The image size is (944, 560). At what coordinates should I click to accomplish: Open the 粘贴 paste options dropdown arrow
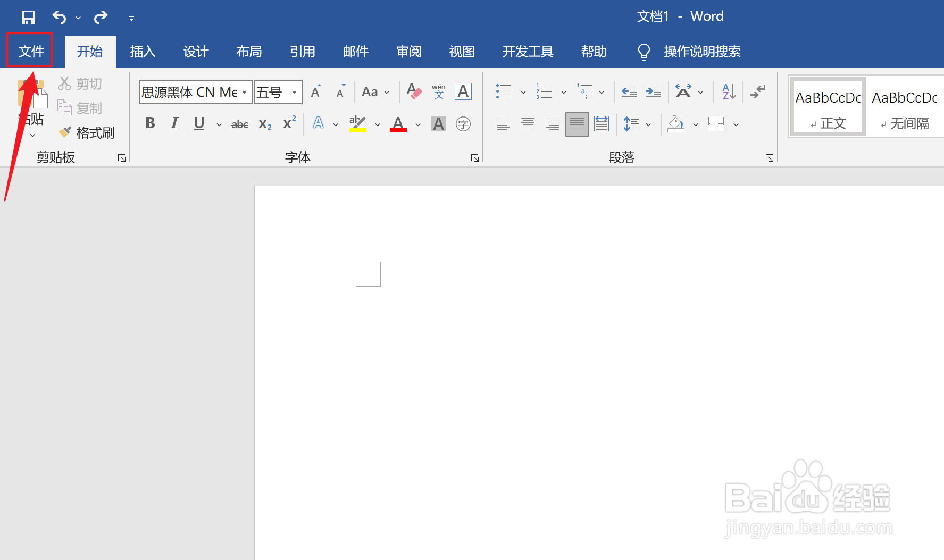32,135
